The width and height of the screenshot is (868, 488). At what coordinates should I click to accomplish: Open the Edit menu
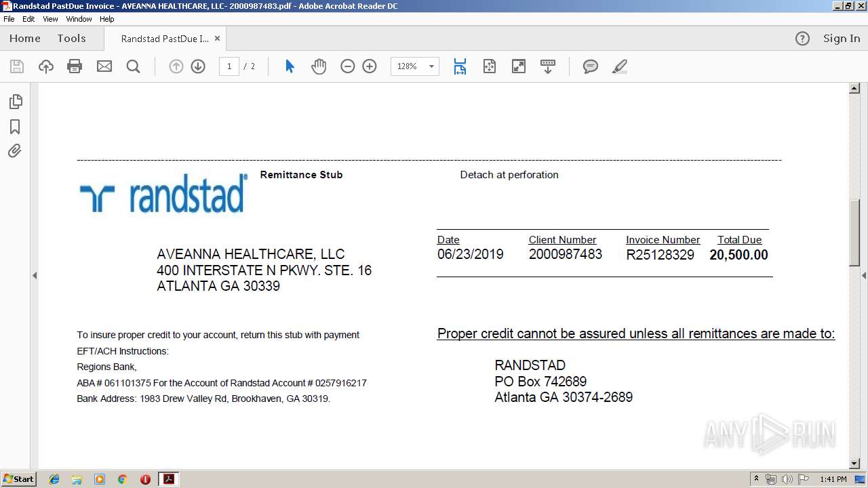click(x=28, y=19)
